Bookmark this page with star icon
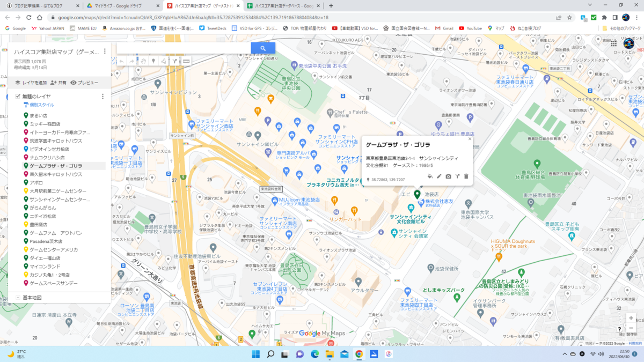The width and height of the screenshot is (644, 362). tap(569, 17)
